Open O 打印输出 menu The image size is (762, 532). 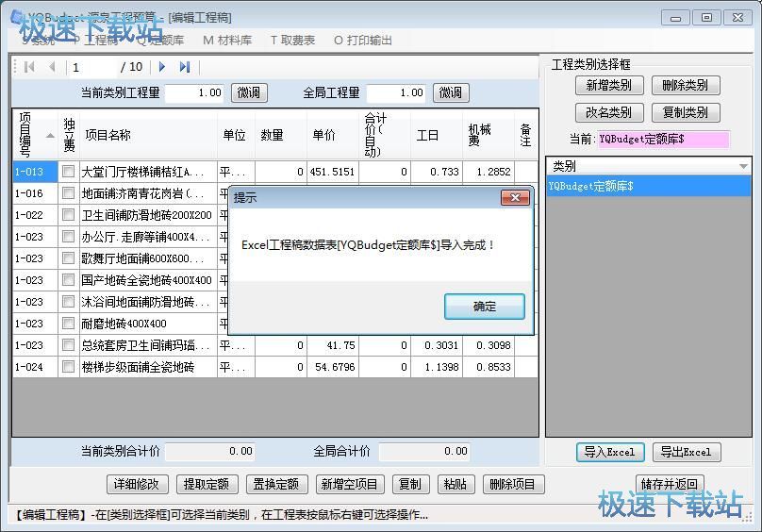click(362, 41)
